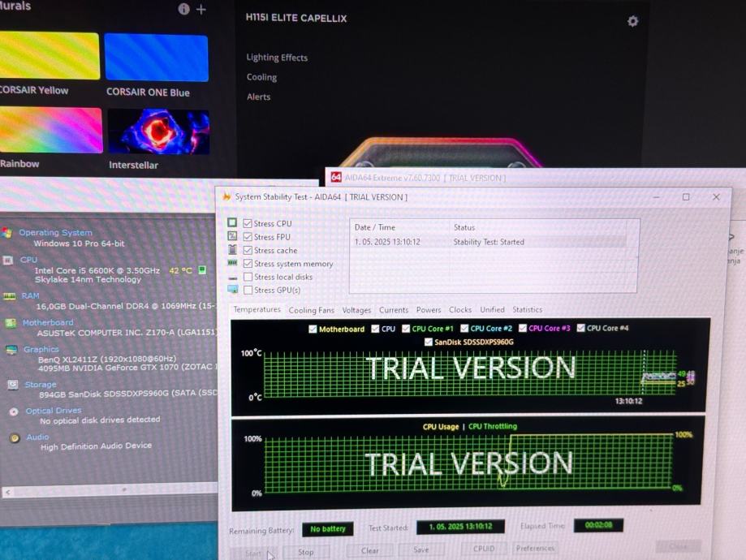Viewport: 746px width, 560px height.
Task: Select the Interstellar mural thumbnail
Action: pos(158,131)
